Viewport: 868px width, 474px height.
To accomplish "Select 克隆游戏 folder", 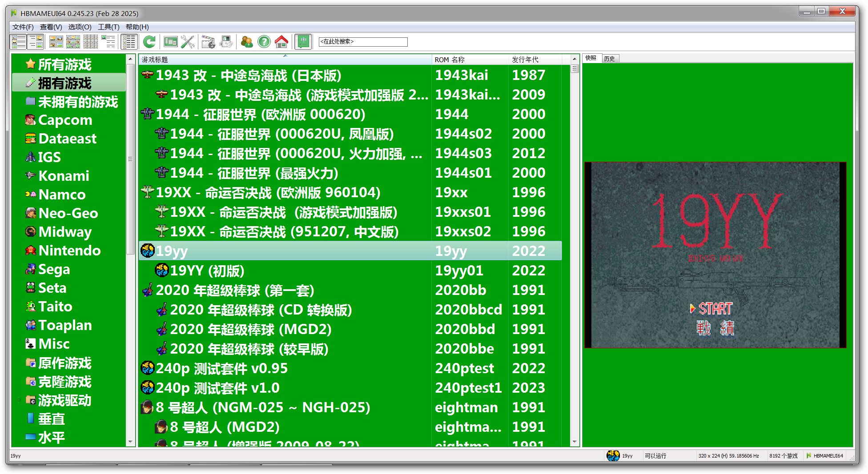I will [64, 382].
